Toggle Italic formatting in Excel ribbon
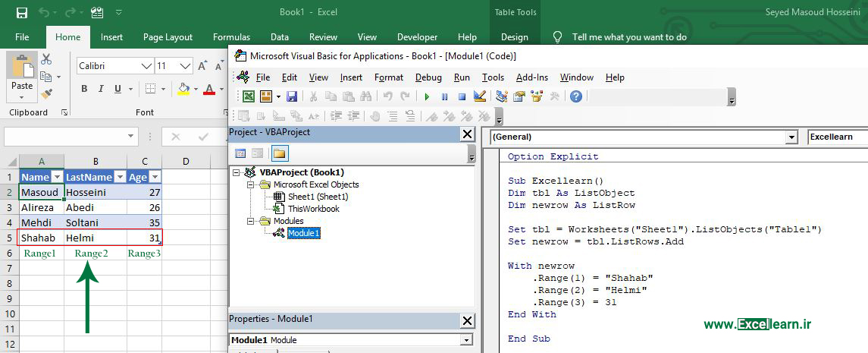The height and width of the screenshot is (353, 868). coord(101,89)
